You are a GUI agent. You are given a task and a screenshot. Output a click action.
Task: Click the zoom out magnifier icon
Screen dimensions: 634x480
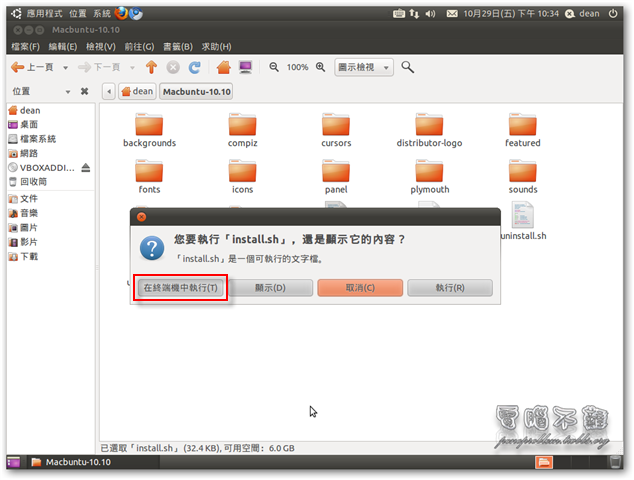pos(274,67)
